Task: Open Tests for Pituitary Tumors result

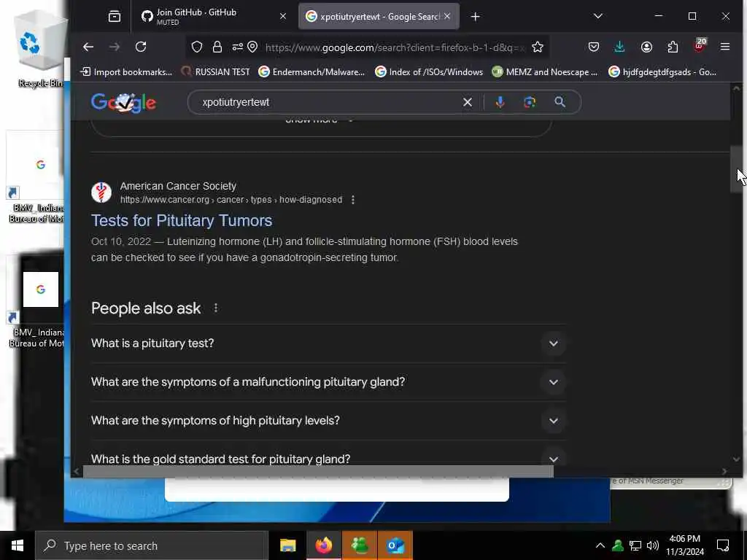Action: tap(182, 220)
